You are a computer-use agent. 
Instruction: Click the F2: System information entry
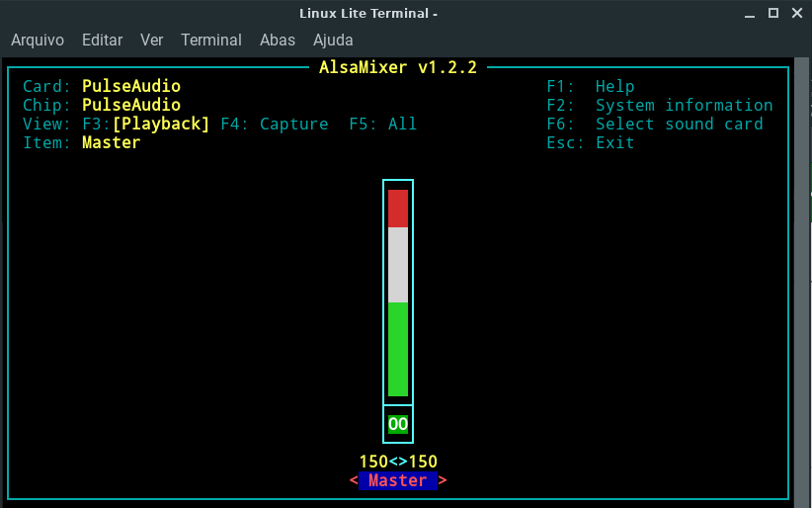[x=660, y=105]
